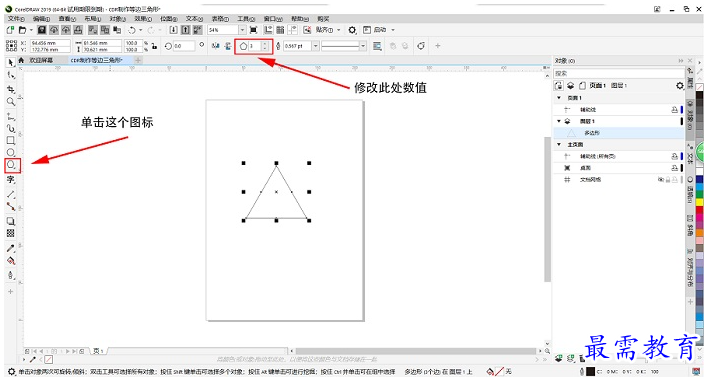Toggle the lock ratio padlock

point(154,45)
